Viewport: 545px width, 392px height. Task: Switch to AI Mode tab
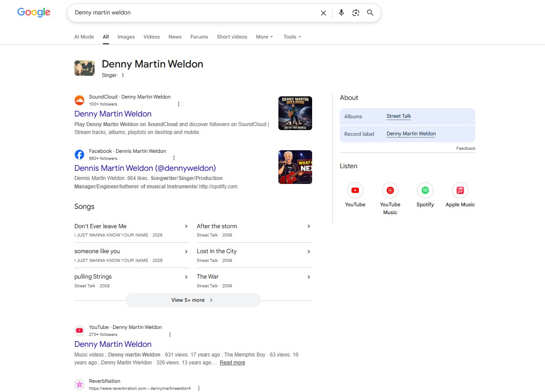click(84, 37)
